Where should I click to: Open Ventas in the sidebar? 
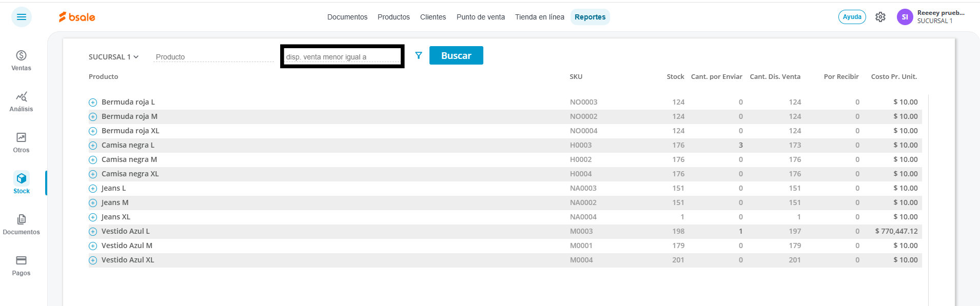(x=21, y=60)
